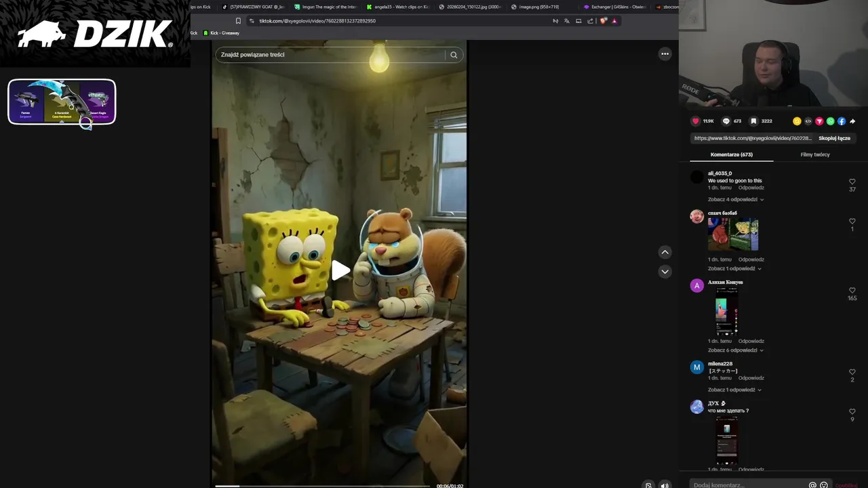This screenshot has height=488, width=868.
Task: Toggle the video mute speaker icon
Action: click(x=665, y=485)
